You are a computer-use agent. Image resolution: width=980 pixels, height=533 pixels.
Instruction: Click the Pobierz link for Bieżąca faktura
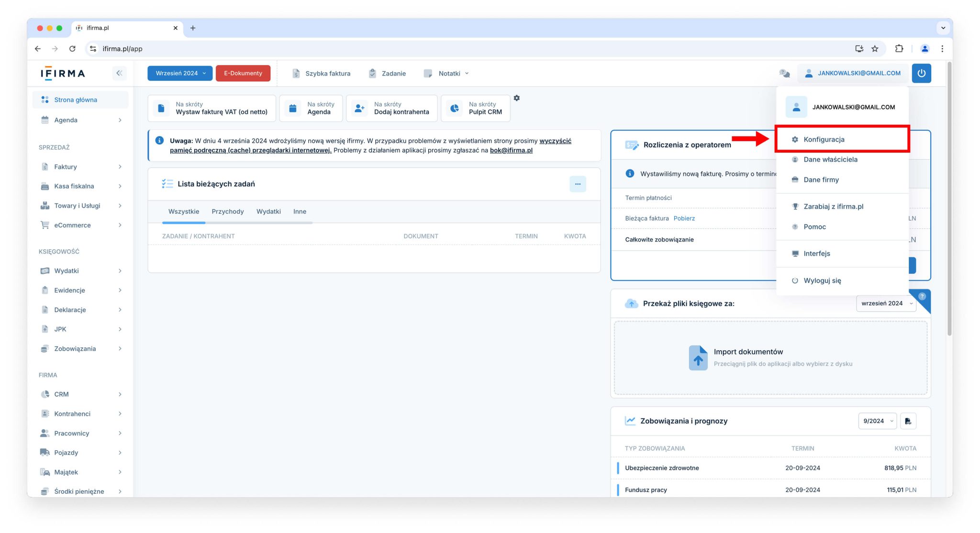pyautogui.click(x=684, y=218)
